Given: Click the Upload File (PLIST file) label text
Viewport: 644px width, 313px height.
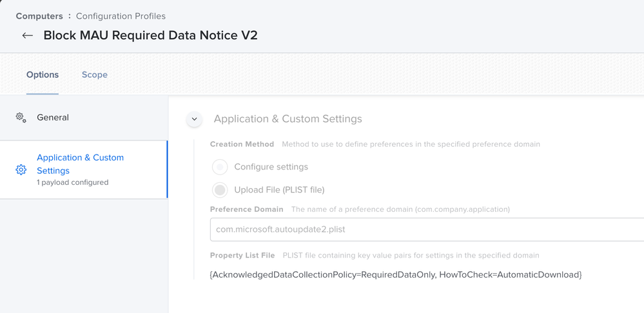Looking at the screenshot, I should (279, 190).
